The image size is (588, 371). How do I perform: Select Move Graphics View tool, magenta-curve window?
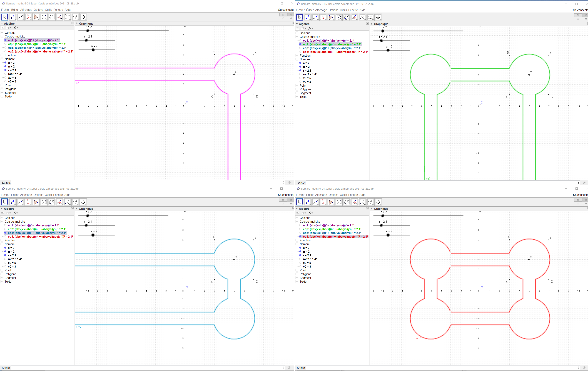click(x=83, y=17)
